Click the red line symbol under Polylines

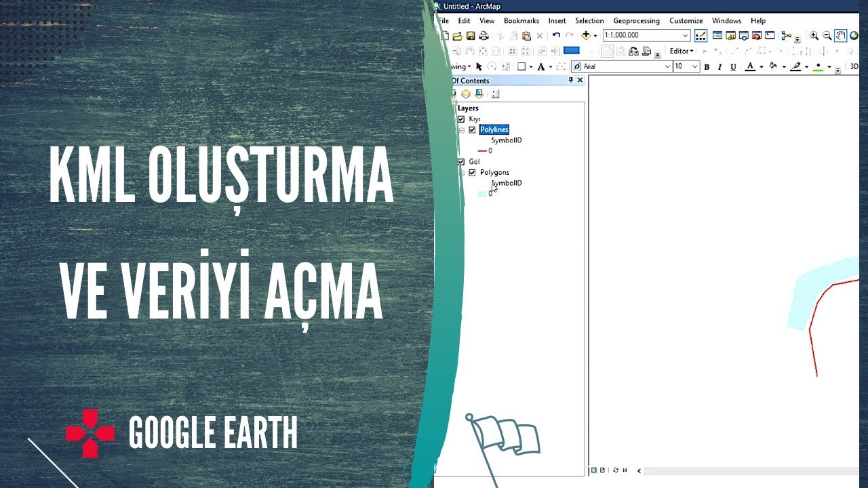tap(482, 151)
